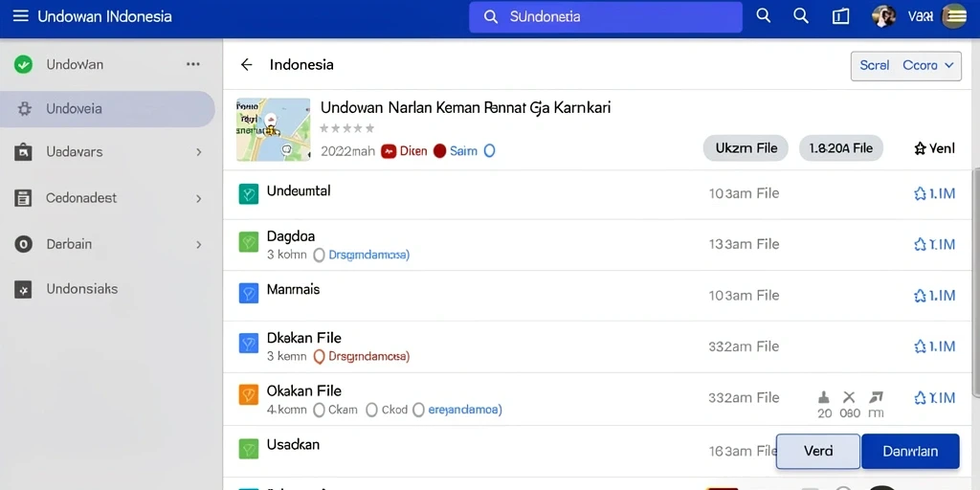Screen dimensions: 980x490
Task: Click the search field containing SUndonetia
Action: [606, 17]
